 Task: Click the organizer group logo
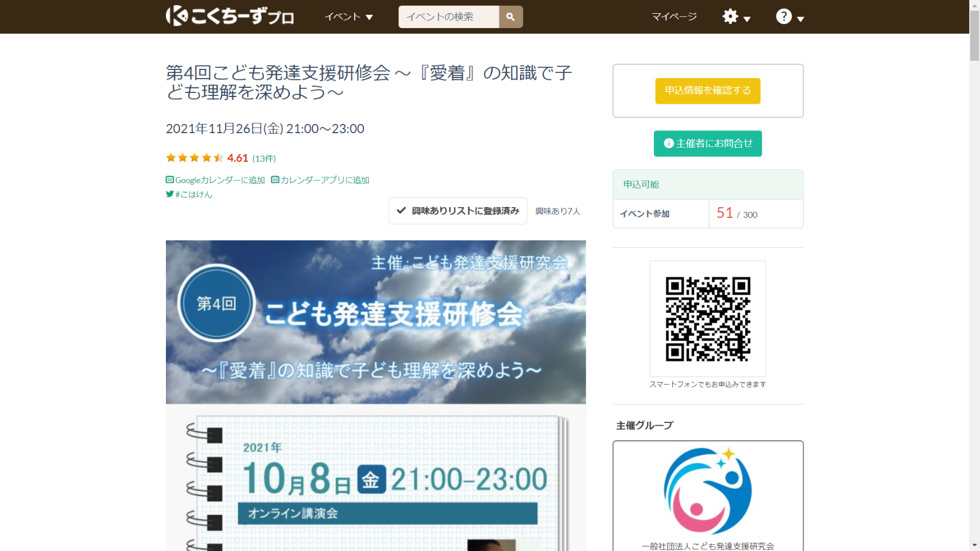pos(707,491)
